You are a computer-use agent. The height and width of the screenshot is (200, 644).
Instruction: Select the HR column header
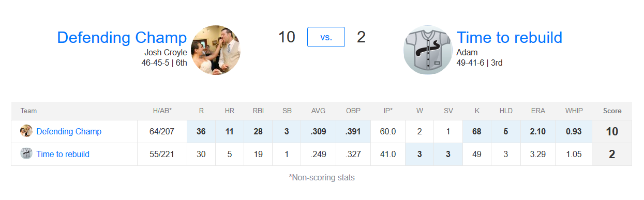tap(230, 111)
